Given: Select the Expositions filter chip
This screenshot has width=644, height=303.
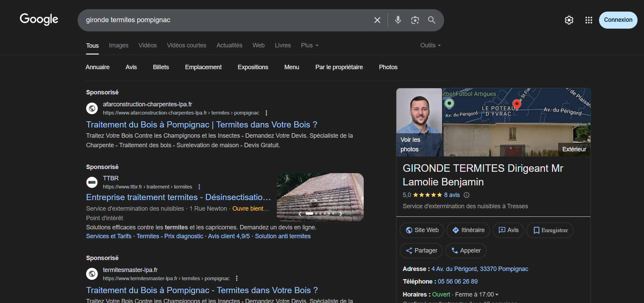Looking at the screenshot, I should (253, 67).
